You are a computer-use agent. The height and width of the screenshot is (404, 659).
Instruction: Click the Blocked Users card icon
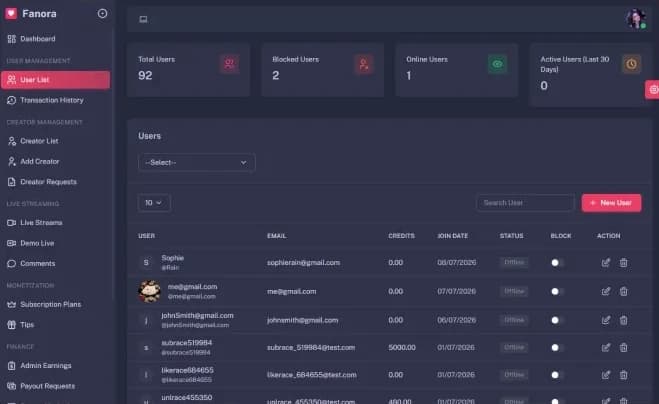click(364, 64)
